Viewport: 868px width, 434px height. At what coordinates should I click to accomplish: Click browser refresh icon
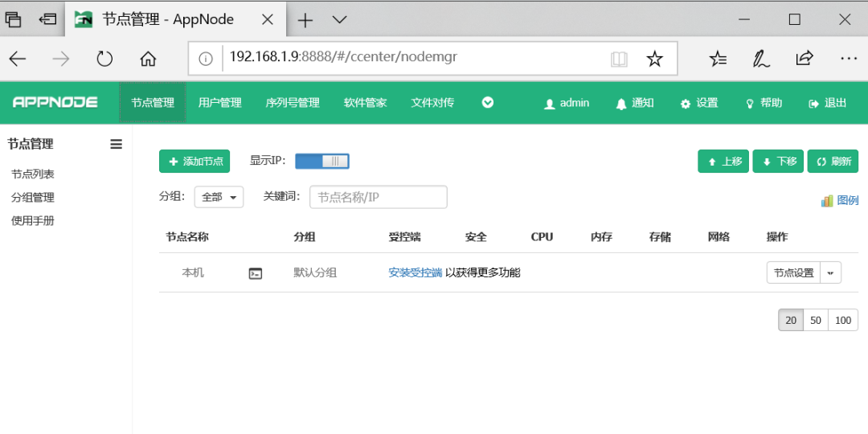pos(104,59)
